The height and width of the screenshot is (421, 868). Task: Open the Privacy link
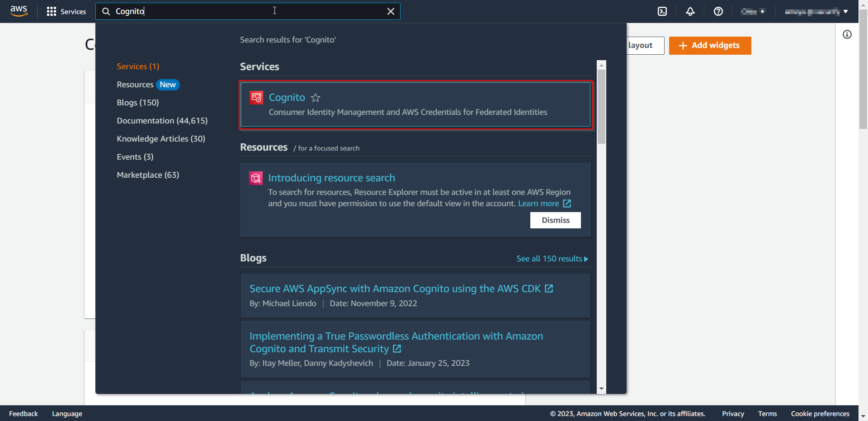pos(733,414)
